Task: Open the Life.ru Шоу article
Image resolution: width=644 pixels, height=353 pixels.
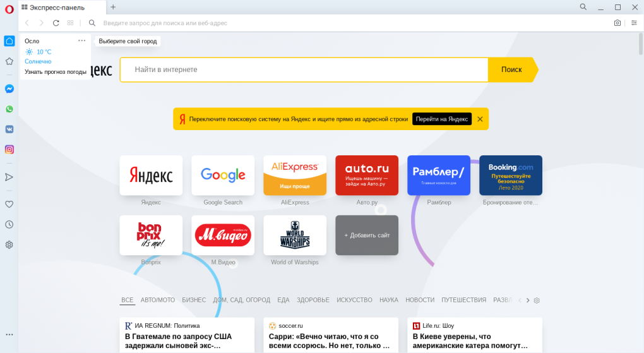Action: pyautogui.click(x=475, y=335)
